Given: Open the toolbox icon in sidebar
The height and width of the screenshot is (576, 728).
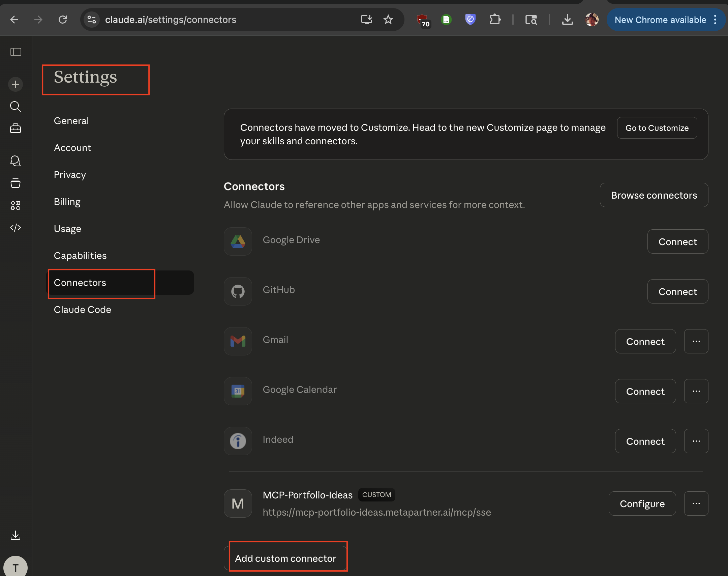Looking at the screenshot, I should [16, 128].
